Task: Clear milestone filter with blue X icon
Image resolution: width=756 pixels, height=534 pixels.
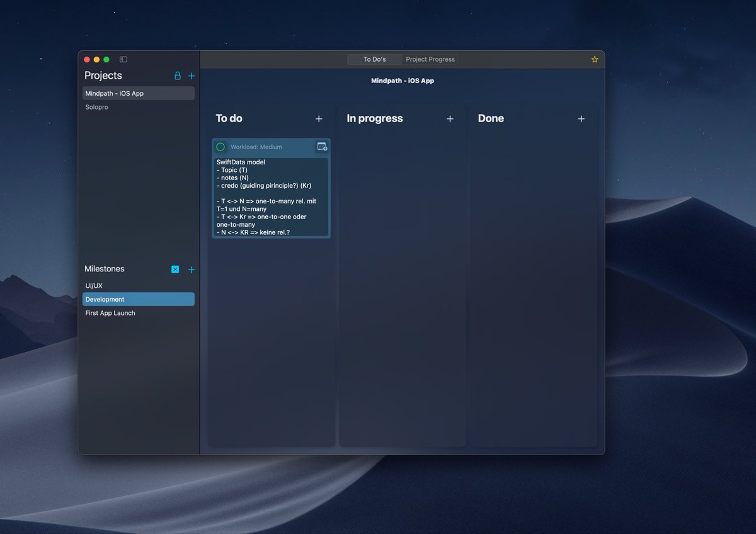Action: [x=175, y=270]
